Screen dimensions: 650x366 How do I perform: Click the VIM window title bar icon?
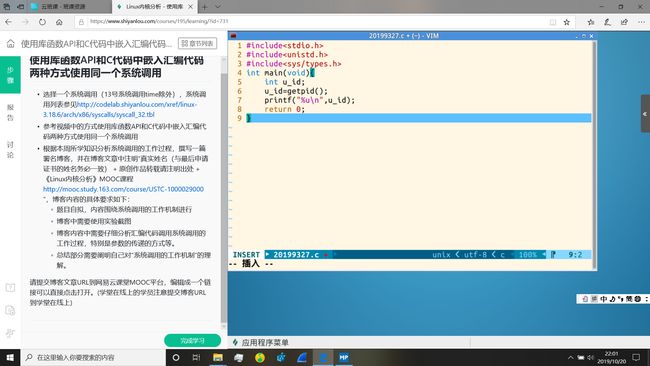[233, 36]
